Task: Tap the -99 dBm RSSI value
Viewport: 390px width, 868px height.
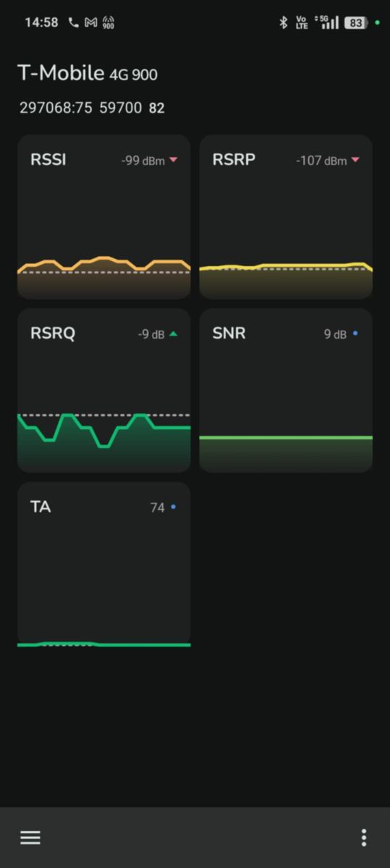Action: tap(143, 161)
